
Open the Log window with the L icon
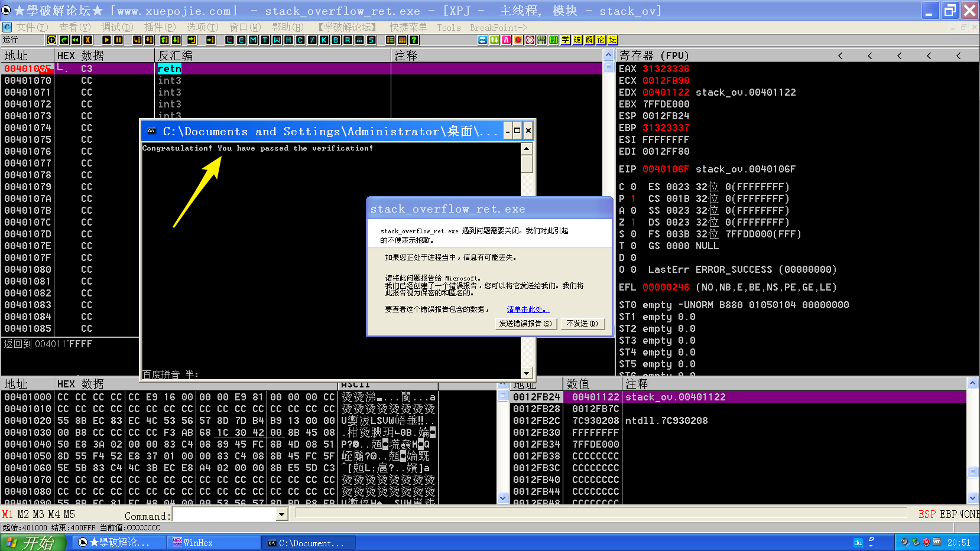(229, 40)
